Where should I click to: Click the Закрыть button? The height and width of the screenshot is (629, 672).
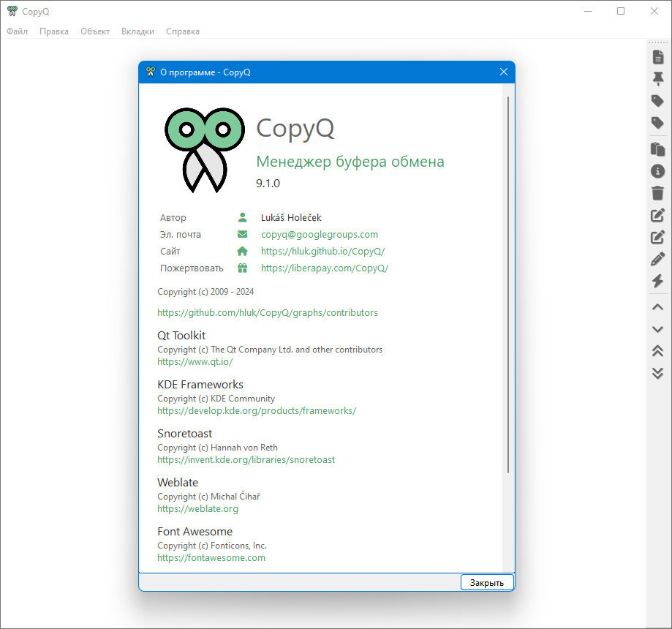coord(487,582)
